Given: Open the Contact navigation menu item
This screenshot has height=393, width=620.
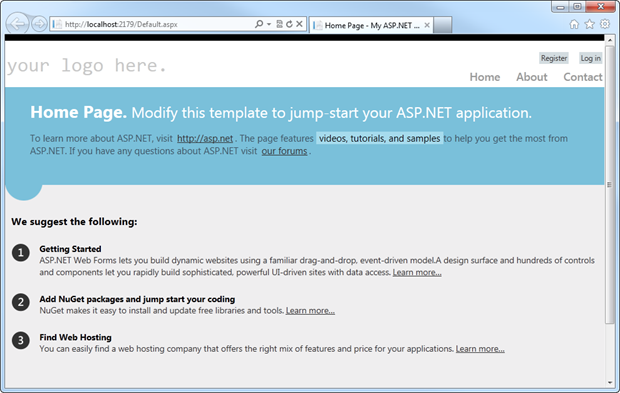Looking at the screenshot, I should (x=583, y=77).
